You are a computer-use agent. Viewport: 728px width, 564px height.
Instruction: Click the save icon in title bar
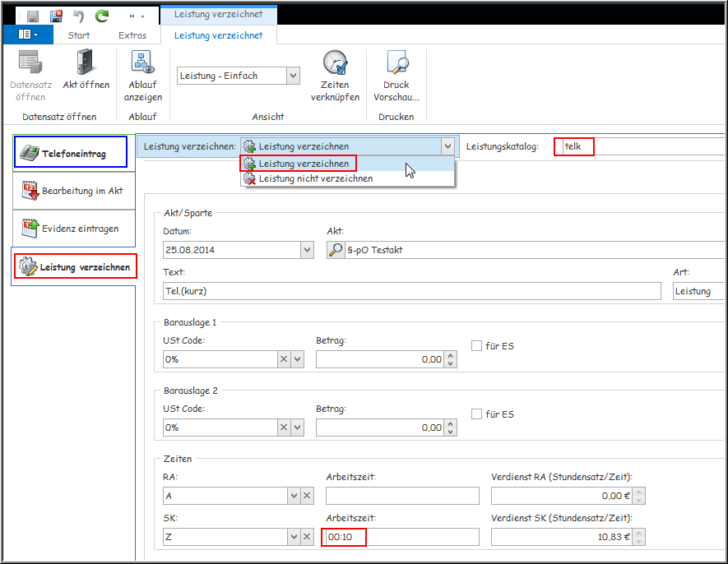(33, 16)
